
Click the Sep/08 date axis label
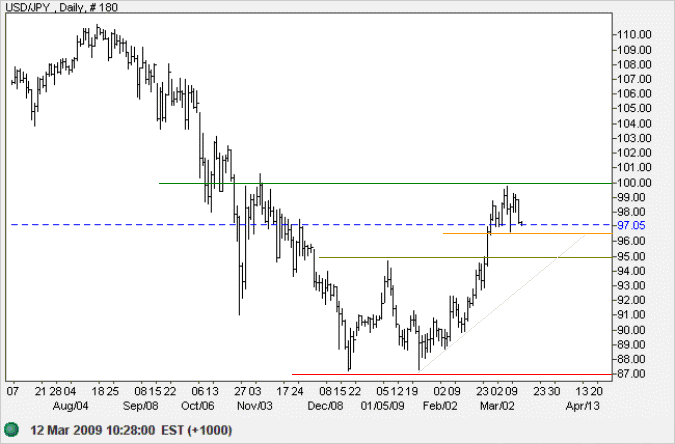click(140, 406)
